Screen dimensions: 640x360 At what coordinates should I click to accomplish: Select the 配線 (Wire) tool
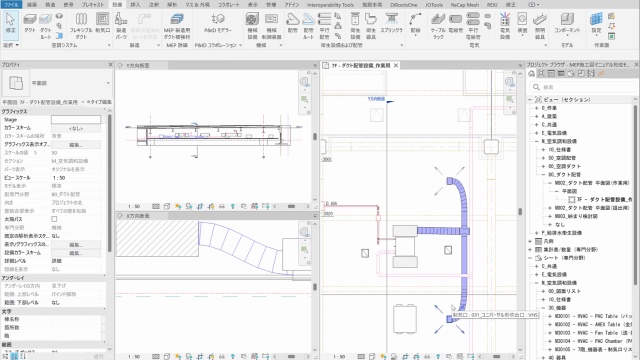415,23
